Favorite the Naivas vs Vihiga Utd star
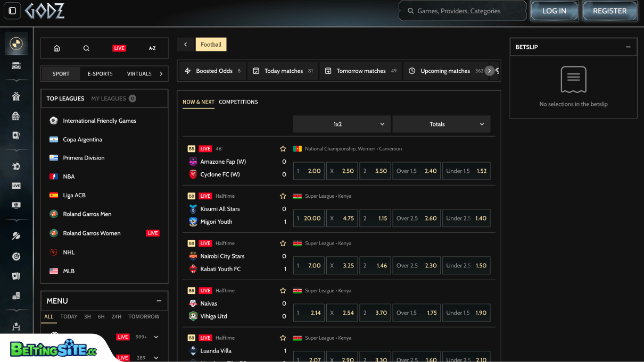This screenshot has height=362, width=644. tap(283, 291)
